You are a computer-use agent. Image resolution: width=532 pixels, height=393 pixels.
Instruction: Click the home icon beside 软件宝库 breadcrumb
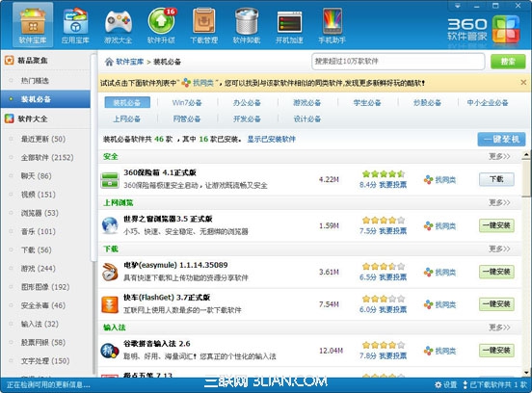[109, 62]
